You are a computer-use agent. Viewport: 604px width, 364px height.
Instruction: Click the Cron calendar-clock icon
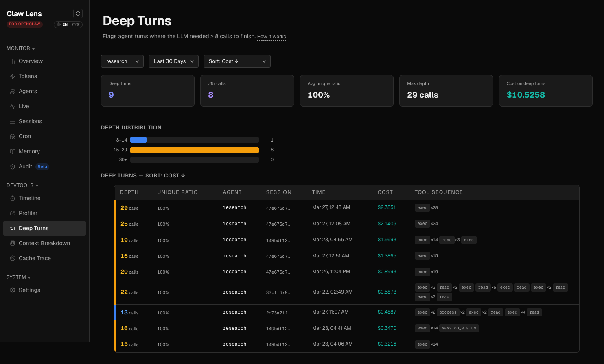[x=13, y=137]
